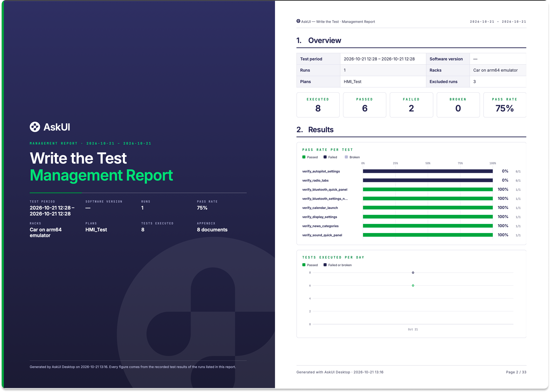Image resolution: width=550 pixels, height=392 pixels.
Task: Click the '1. Overview' section heading
Action: (319, 40)
